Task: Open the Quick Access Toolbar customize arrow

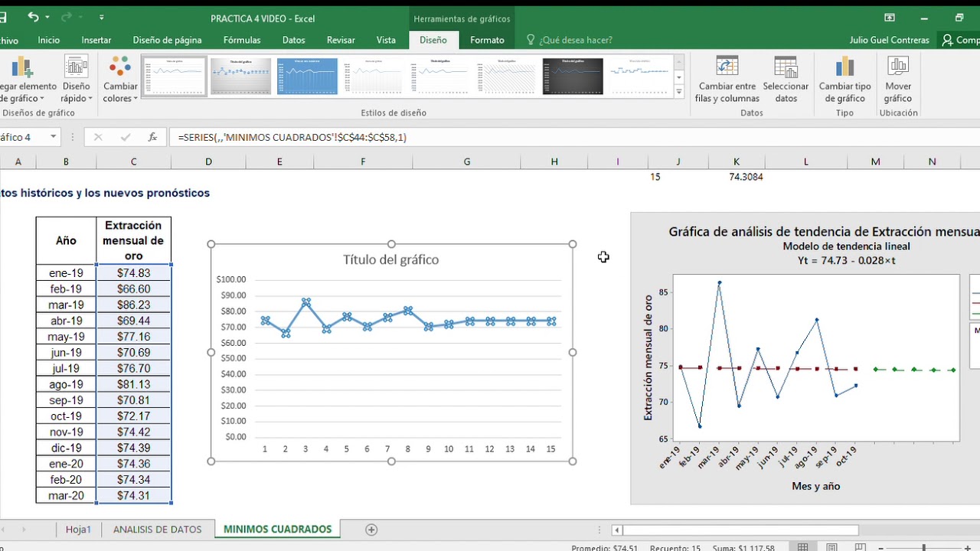Action: 102,17
